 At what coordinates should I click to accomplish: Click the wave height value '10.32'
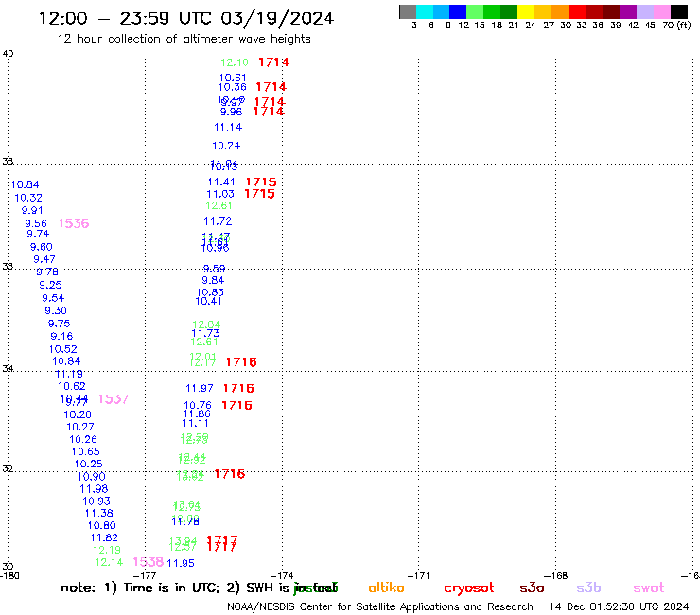pyautogui.click(x=28, y=198)
